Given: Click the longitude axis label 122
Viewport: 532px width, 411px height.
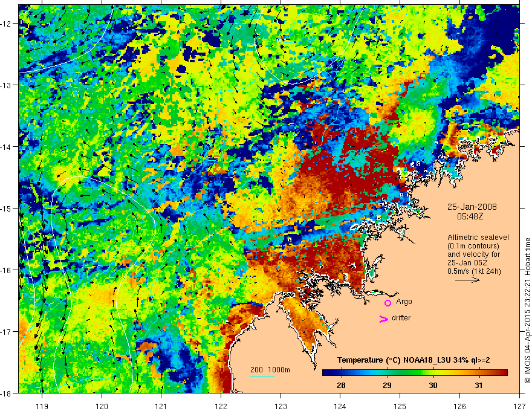Looking at the screenshot, I should [x=221, y=406].
